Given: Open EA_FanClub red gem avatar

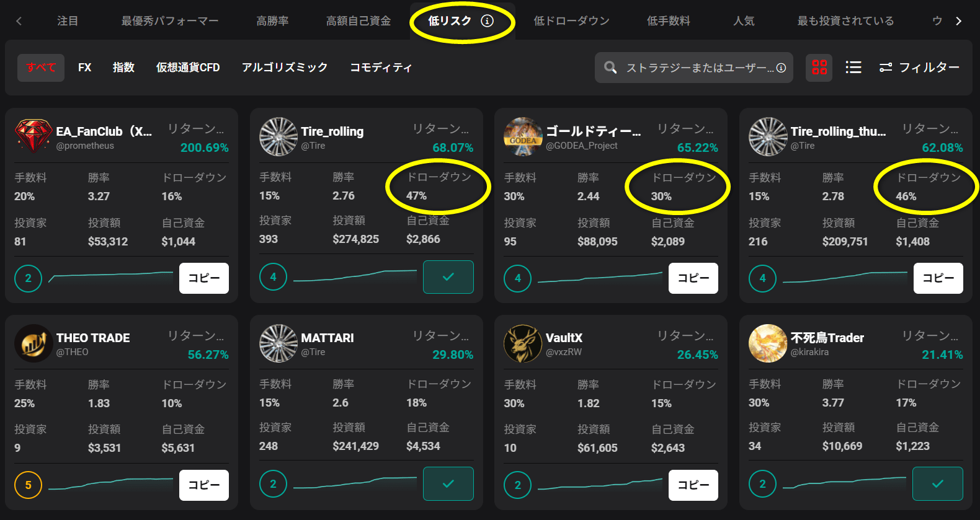Looking at the screenshot, I should click(33, 136).
